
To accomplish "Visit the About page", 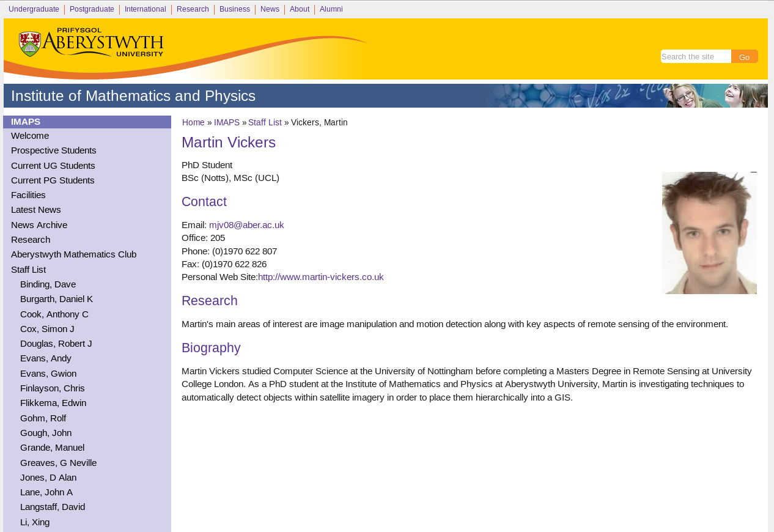I will click(300, 9).
